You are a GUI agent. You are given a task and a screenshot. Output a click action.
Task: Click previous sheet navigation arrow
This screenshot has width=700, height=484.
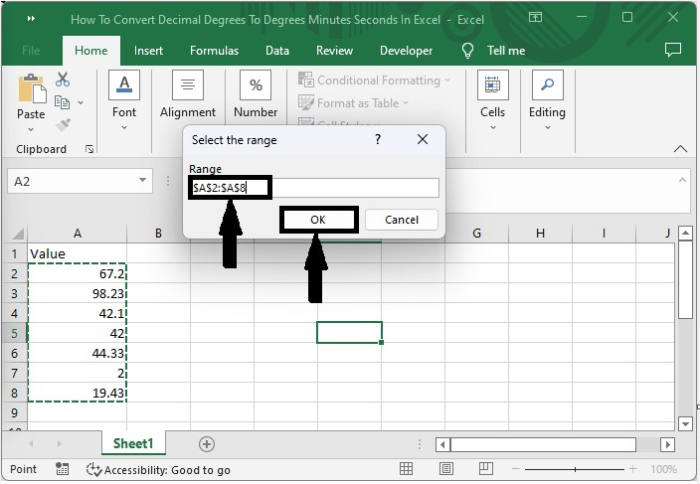coord(31,444)
